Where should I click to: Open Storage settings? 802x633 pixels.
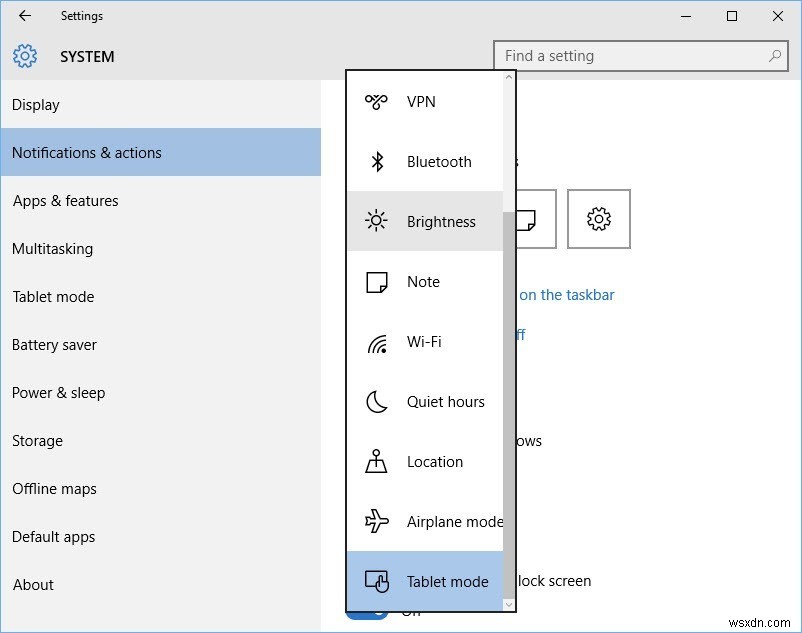click(37, 440)
